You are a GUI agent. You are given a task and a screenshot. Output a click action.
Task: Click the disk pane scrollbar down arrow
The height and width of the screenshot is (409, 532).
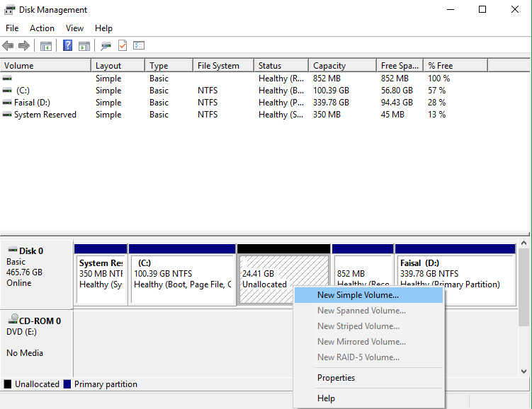[x=525, y=371]
